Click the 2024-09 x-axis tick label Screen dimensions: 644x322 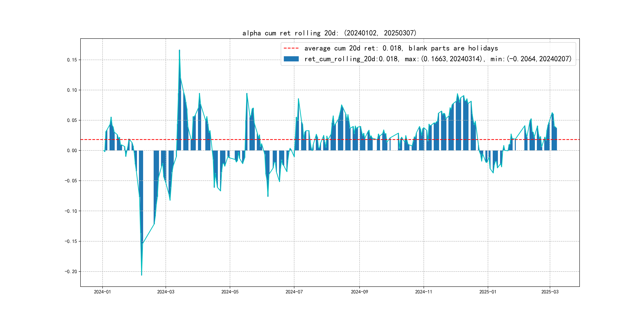pos(359,292)
